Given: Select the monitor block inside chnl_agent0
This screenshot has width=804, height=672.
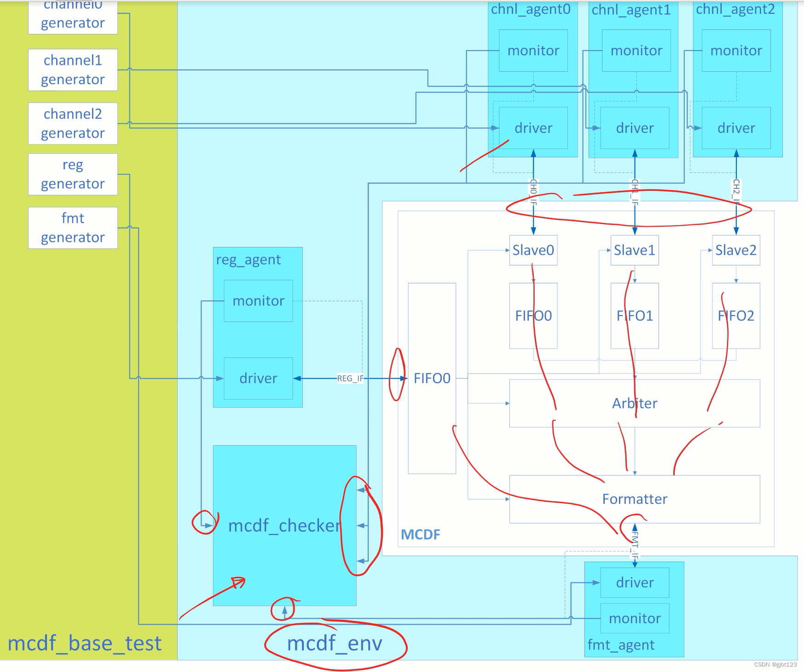Looking at the screenshot, I should pos(533,51).
